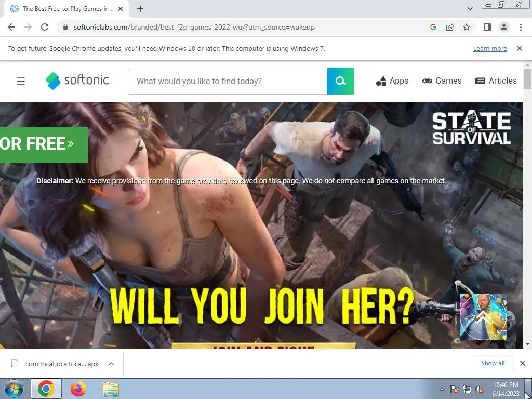Click the taskbar clock 10:46 PM
Viewport: 532px width, 399px height.
click(506, 389)
